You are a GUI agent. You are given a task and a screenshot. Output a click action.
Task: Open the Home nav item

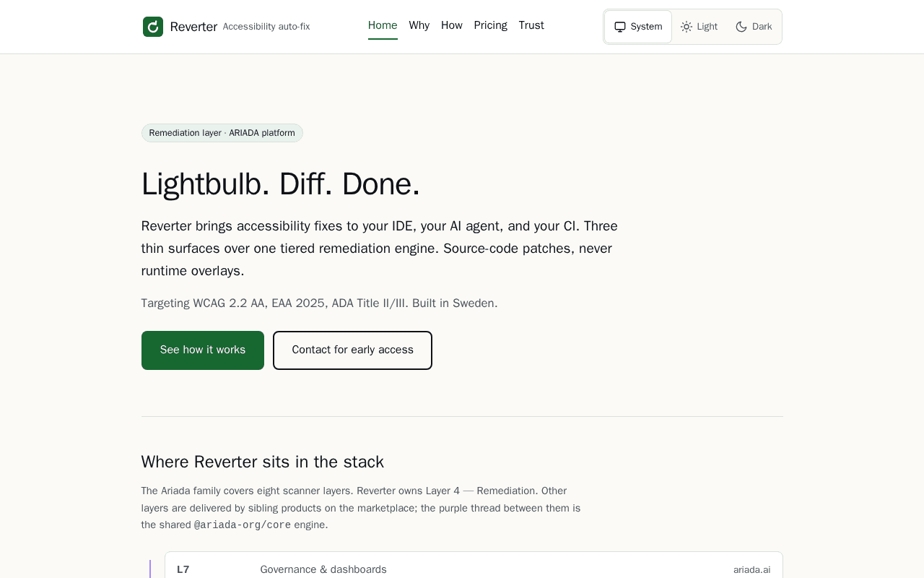[x=383, y=26]
